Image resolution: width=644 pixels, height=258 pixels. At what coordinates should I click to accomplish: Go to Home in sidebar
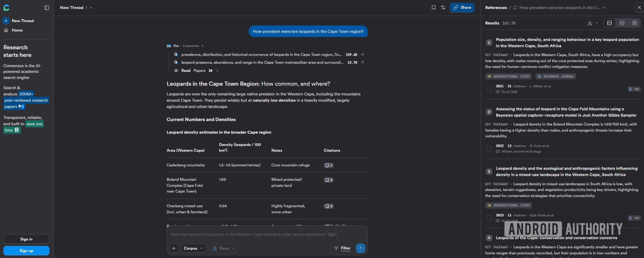[13, 30]
